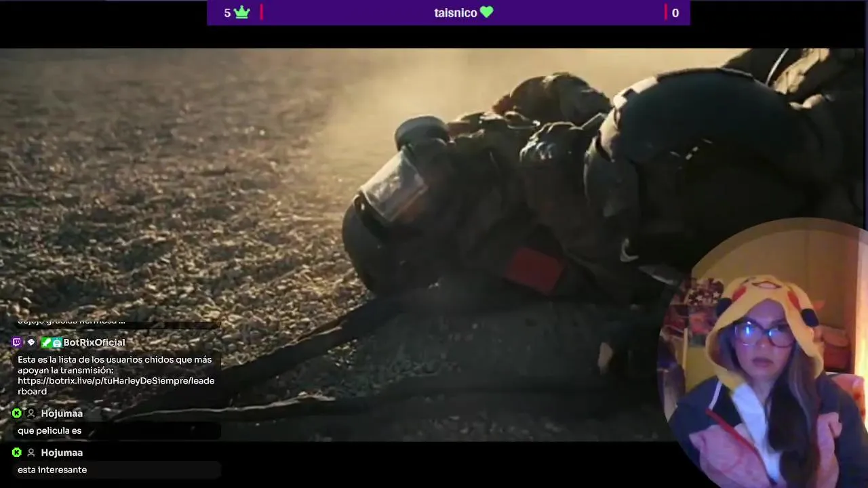Click the '0' counter at right of top bar
The image size is (868, 488).
tap(675, 13)
